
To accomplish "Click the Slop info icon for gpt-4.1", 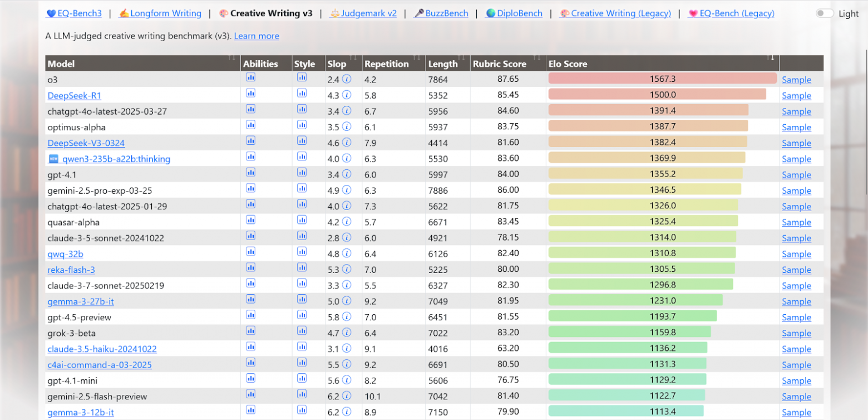I will coord(347,174).
